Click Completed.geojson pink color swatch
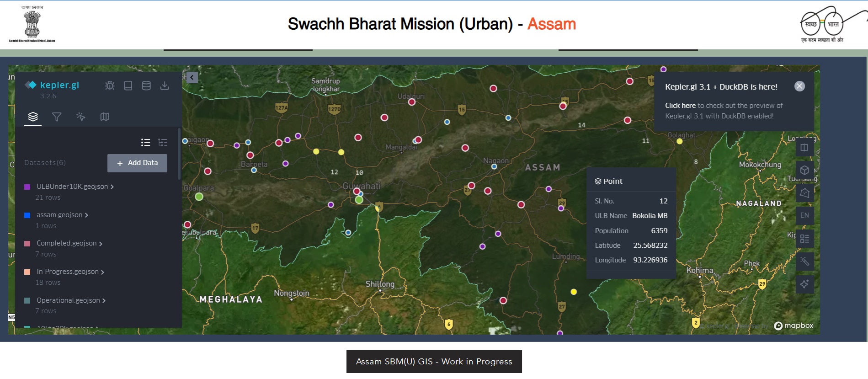This screenshot has width=868, height=379. click(x=27, y=243)
